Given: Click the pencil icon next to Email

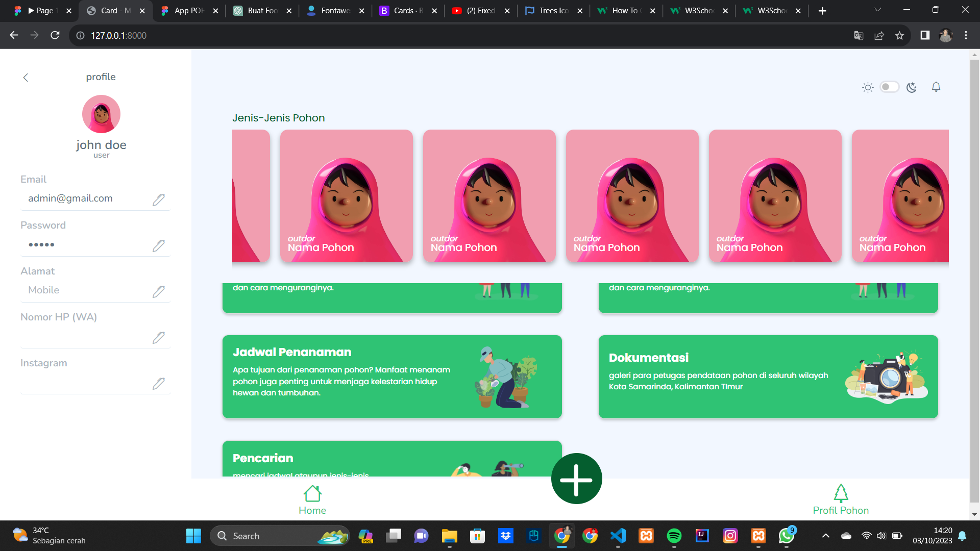Looking at the screenshot, I should point(159,200).
